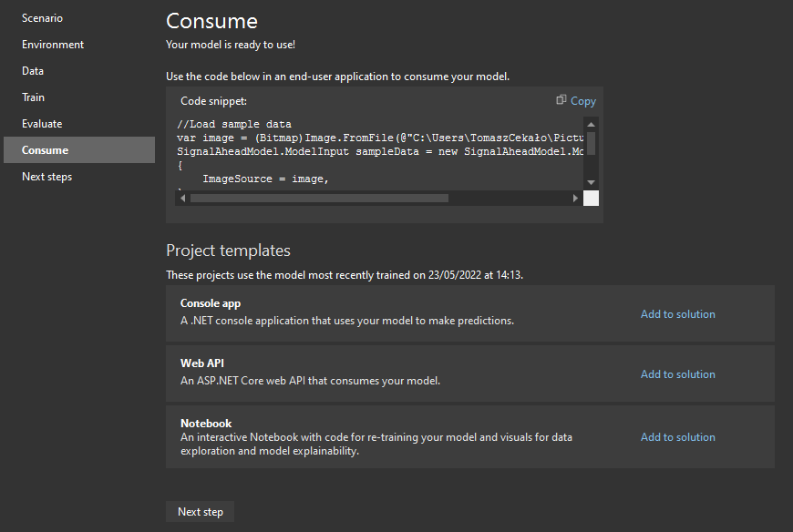This screenshot has width=793, height=532.
Task: Add Console app to solution
Action: pos(677,314)
